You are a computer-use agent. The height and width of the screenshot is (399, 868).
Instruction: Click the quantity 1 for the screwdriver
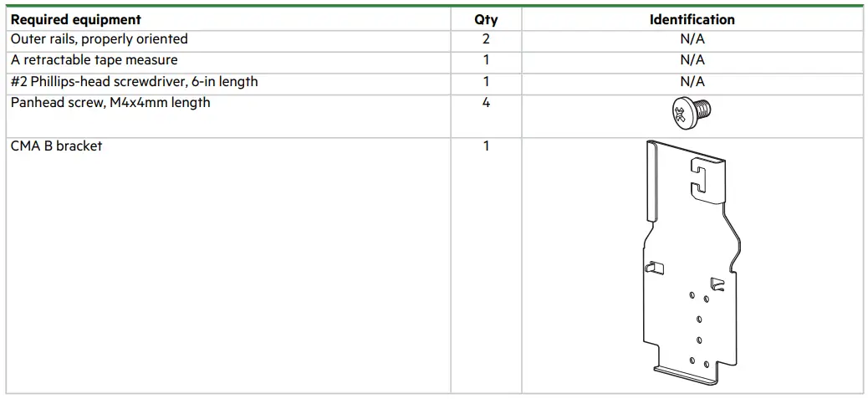[x=486, y=82]
